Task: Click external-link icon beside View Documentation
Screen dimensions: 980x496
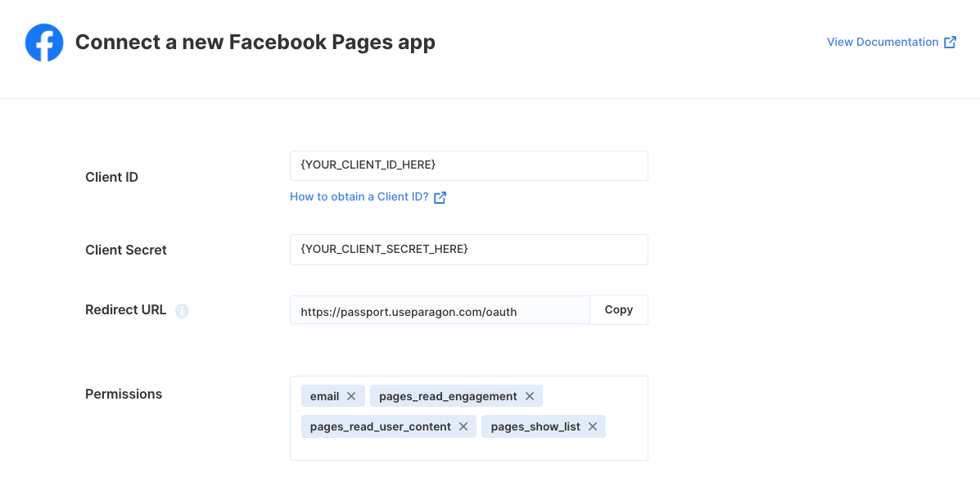Action: click(950, 42)
